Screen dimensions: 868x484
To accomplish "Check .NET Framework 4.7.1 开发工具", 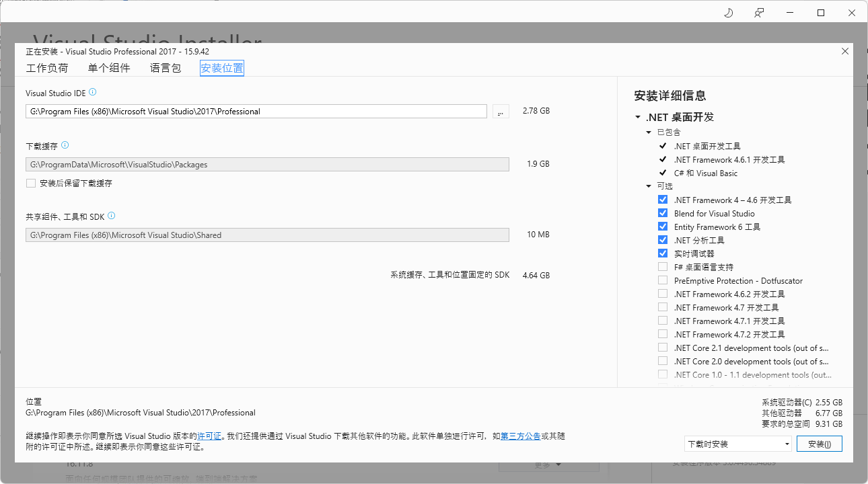I will click(x=663, y=321).
